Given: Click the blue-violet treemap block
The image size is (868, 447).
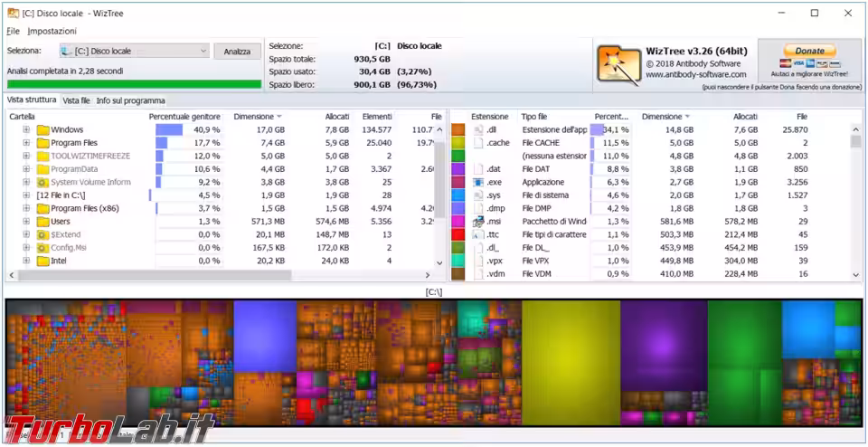Looking at the screenshot, I should coord(265,337).
